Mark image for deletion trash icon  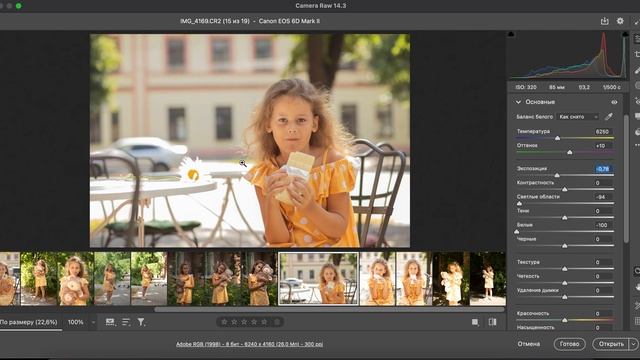coord(277,322)
